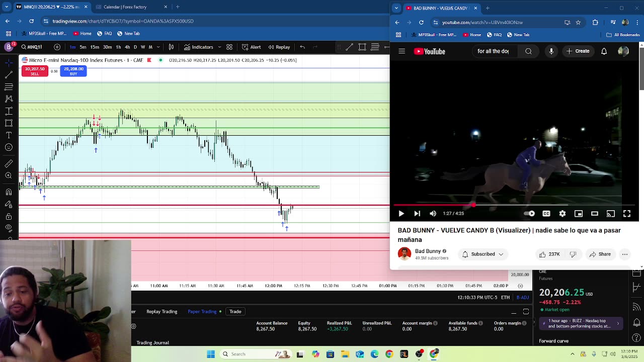Viewport: 644px width, 362px height.
Task: Minimize the trading panel
Action: tap(514, 312)
